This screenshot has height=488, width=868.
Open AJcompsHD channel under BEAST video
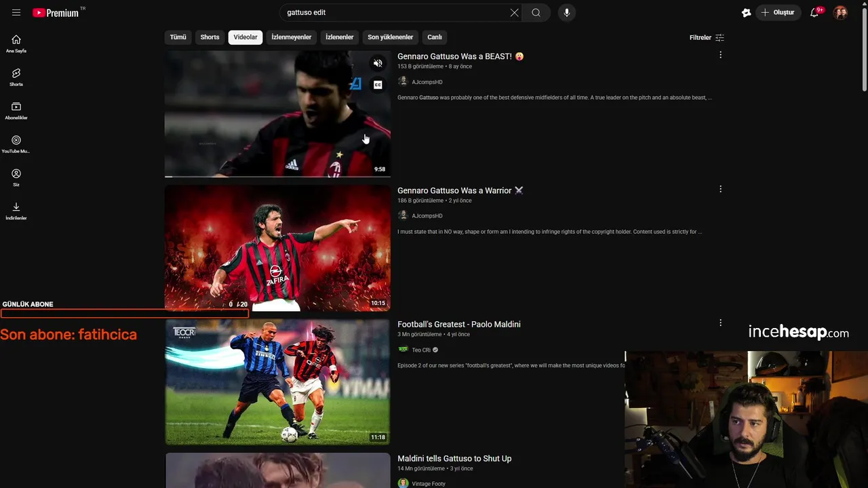pos(427,82)
